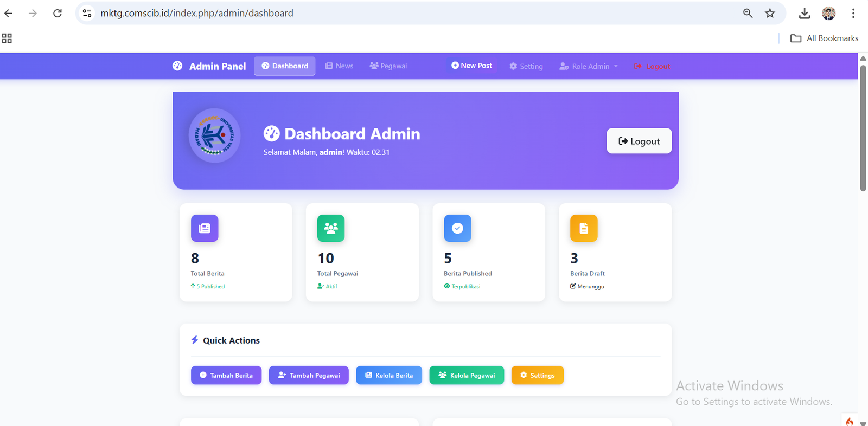Click the scrollbar up arrow
The image size is (868, 426).
[863, 58]
